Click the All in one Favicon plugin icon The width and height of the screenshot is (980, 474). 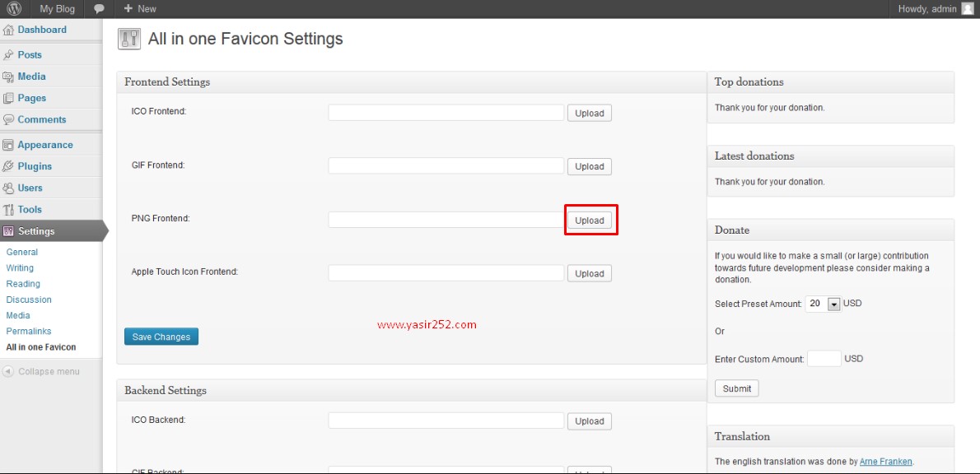129,39
